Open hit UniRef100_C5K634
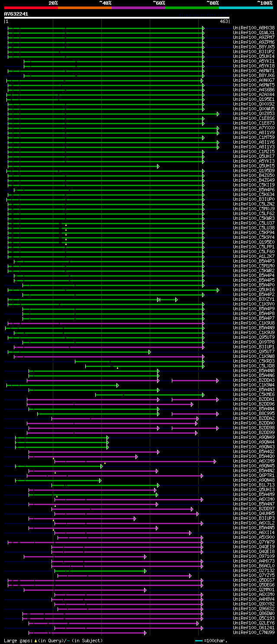The height and width of the screenshot is (644, 277). (x=254, y=194)
